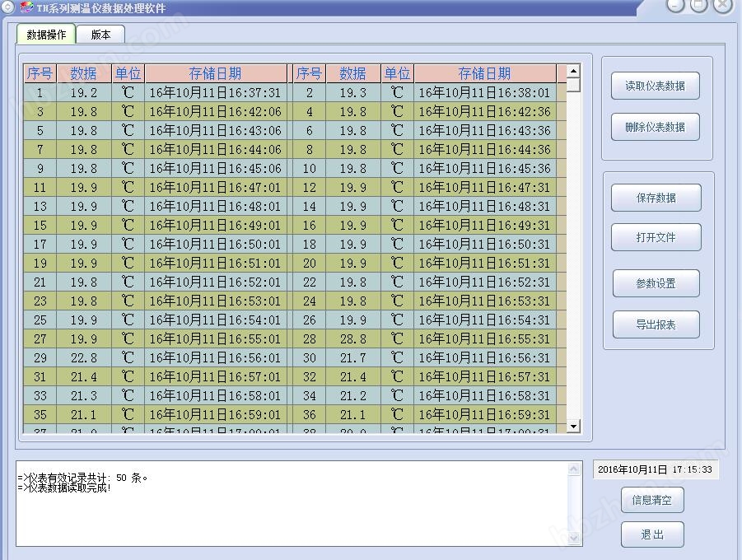Click the date time field 2016年10月11日 17:15:33
The height and width of the screenshot is (560, 742).
point(655,469)
